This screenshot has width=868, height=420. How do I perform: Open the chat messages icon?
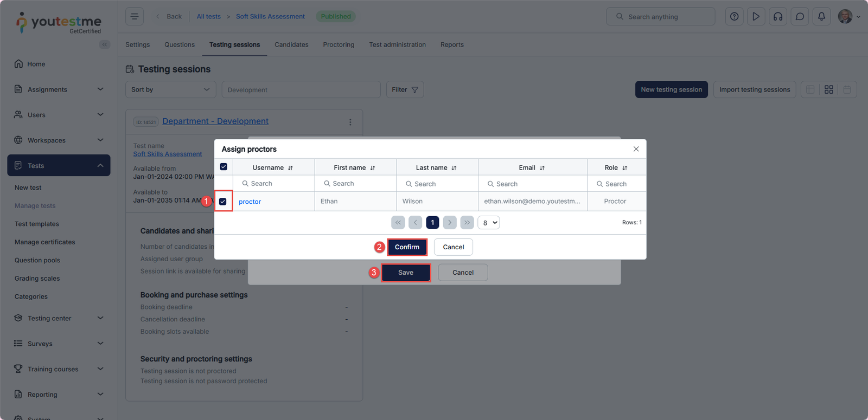(800, 17)
